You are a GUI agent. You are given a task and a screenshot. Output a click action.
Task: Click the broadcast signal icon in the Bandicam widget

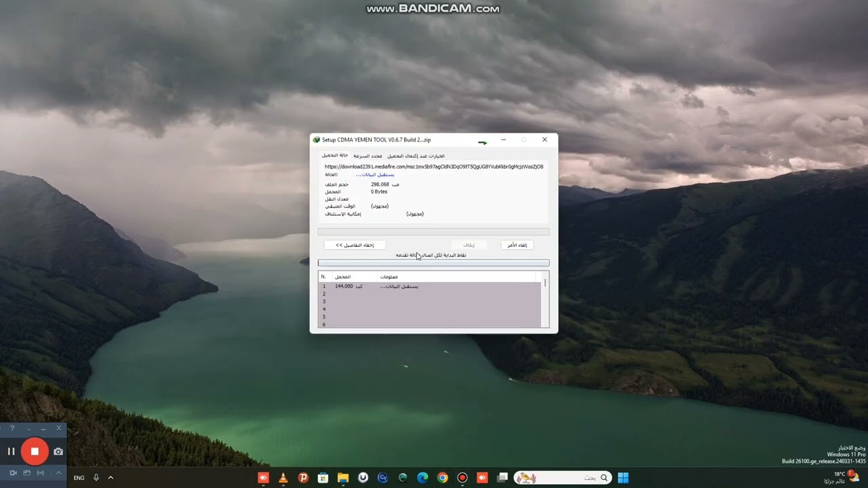41,472
